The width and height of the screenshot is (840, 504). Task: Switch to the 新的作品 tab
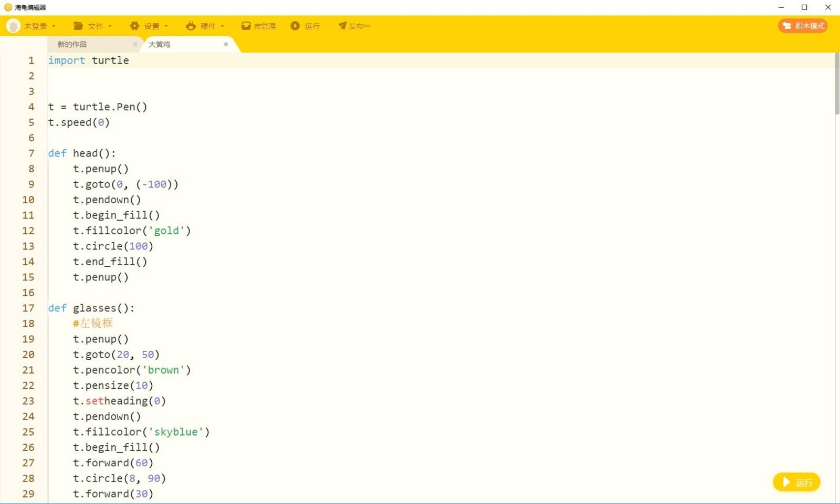click(72, 45)
